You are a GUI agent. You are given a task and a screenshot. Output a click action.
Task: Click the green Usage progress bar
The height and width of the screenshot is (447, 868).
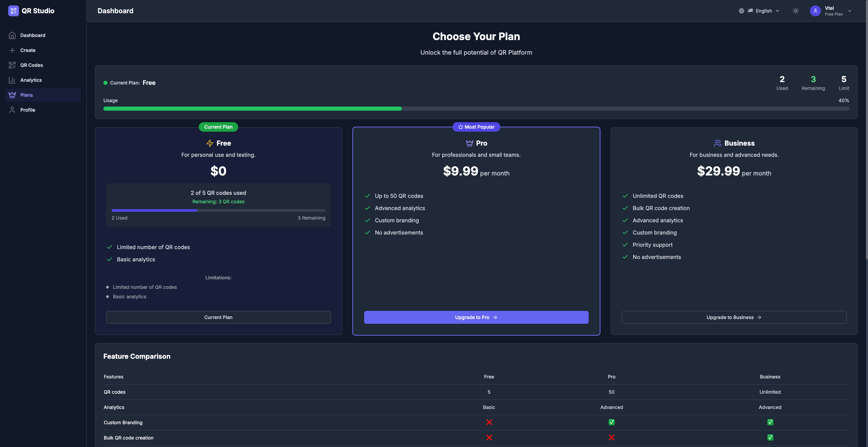[252, 109]
